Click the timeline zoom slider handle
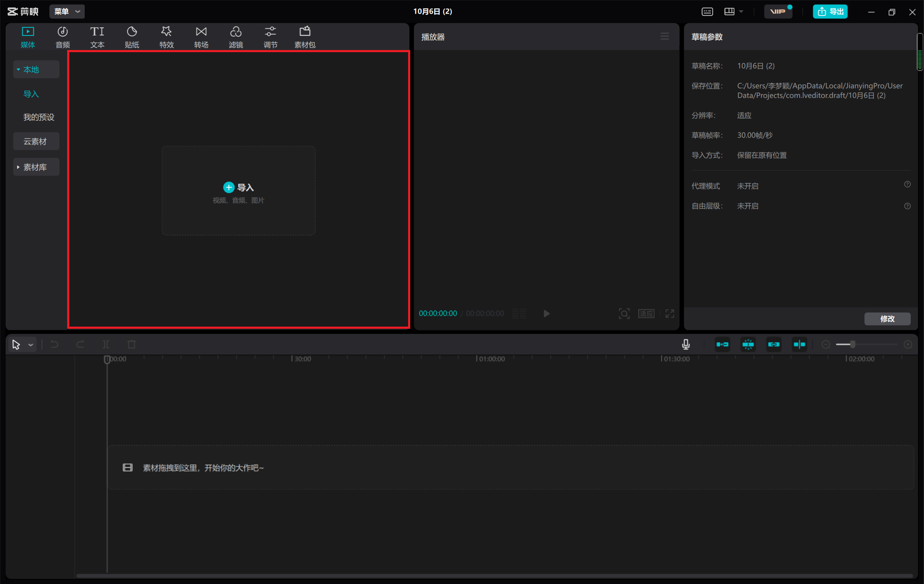Image resolution: width=924 pixels, height=584 pixels. coord(853,344)
